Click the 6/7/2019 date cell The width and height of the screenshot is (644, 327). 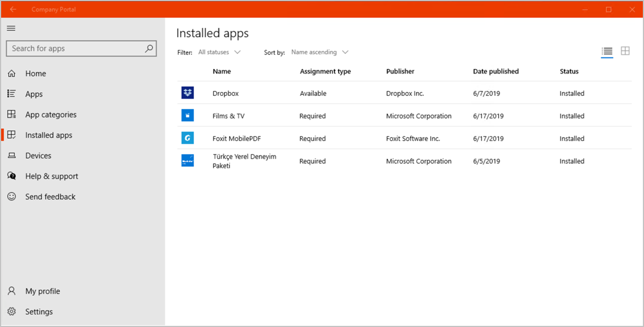486,93
